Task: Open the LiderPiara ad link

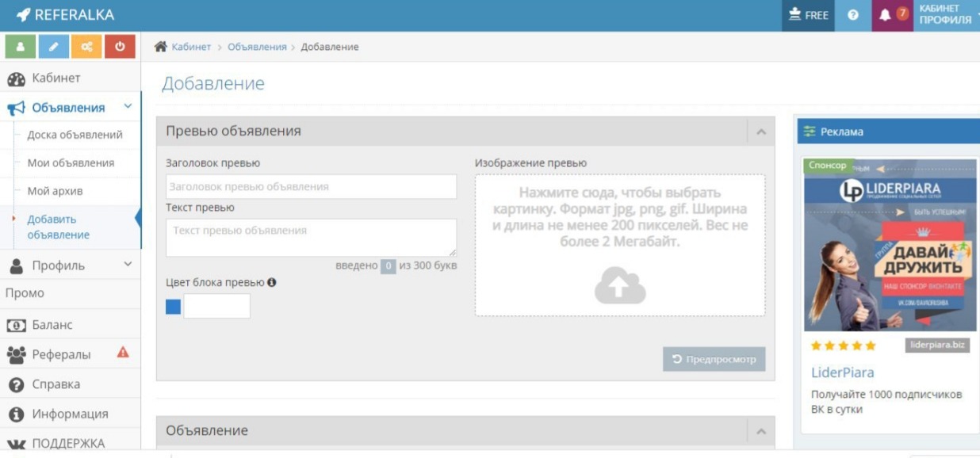Action: [842, 372]
